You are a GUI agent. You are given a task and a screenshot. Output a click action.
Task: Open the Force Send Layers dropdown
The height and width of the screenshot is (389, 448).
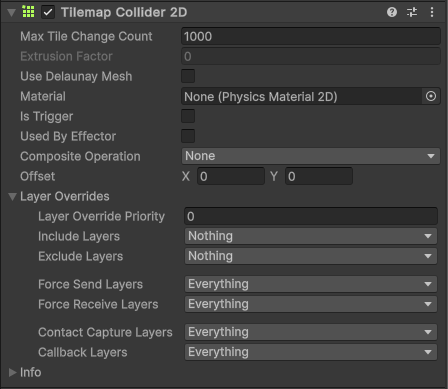pyautogui.click(x=311, y=284)
